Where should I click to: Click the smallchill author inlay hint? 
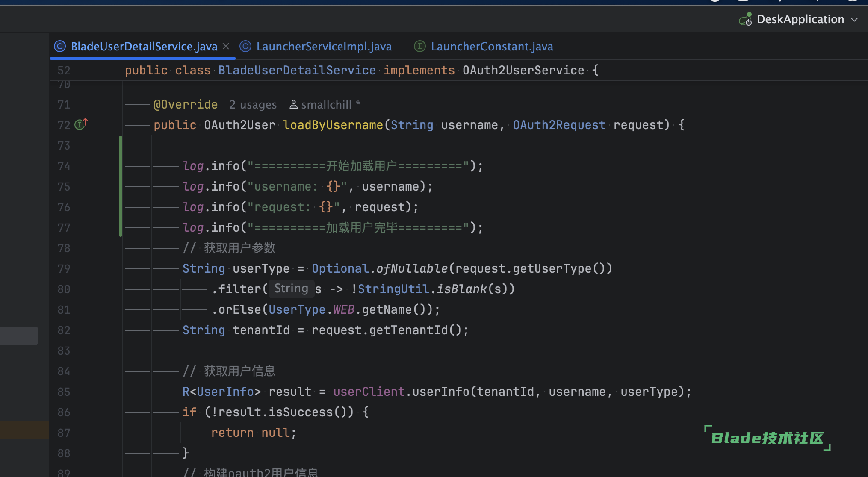pyautogui.click(x=331, y=105)
